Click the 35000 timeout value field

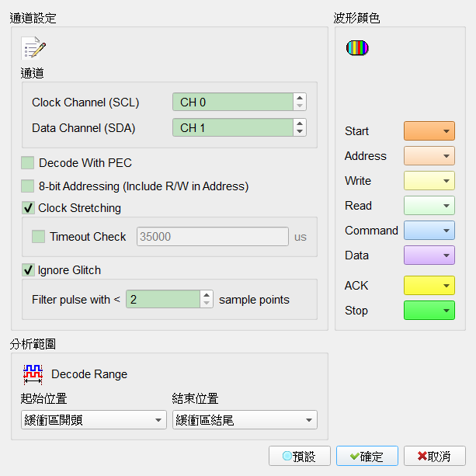(x=213, y=237)
